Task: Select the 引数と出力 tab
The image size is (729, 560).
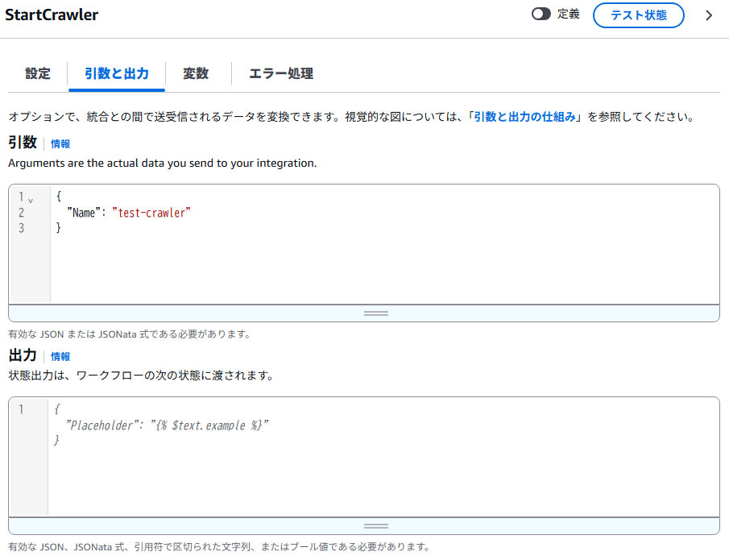Action: point(117,73)
